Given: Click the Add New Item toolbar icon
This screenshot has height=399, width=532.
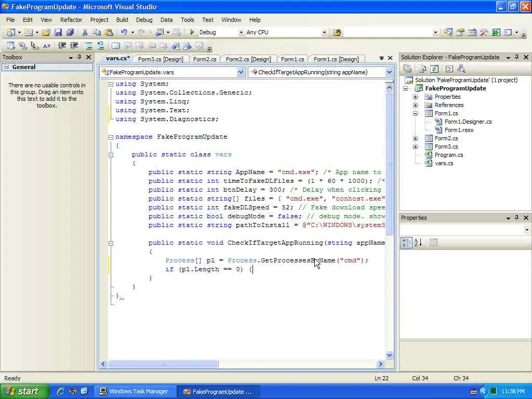Looking at the screenshot, I should tap(29, 32).
